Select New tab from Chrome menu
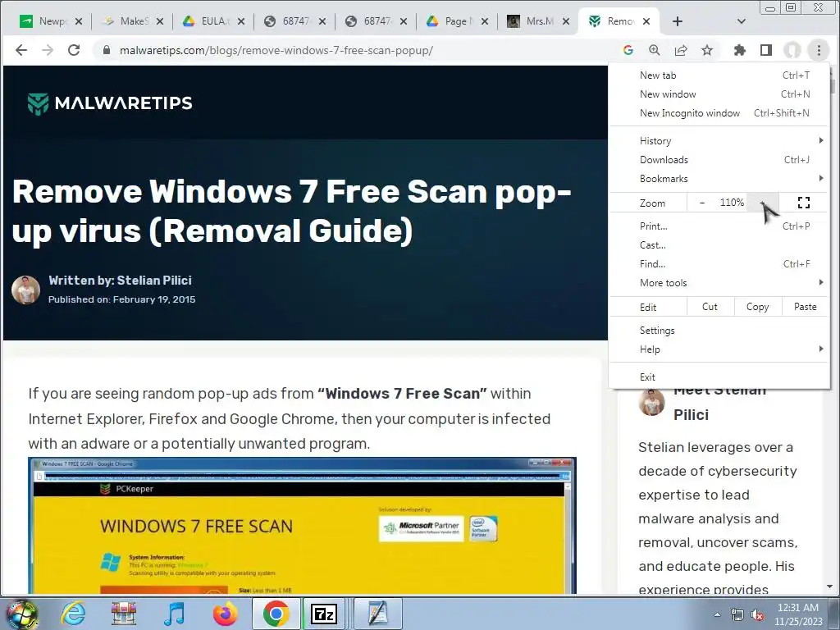The image size is (840, 630). pyautogui.click(x=719, y=75)
